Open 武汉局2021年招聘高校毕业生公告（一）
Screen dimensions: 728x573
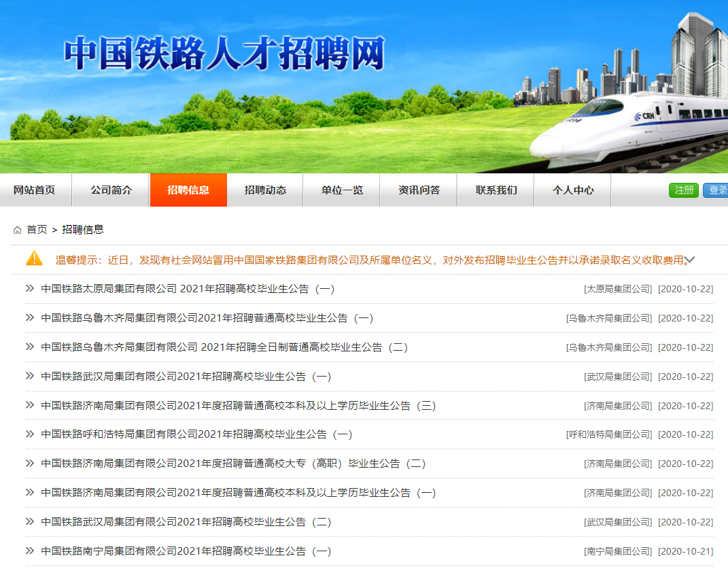(x=186, y=377)
